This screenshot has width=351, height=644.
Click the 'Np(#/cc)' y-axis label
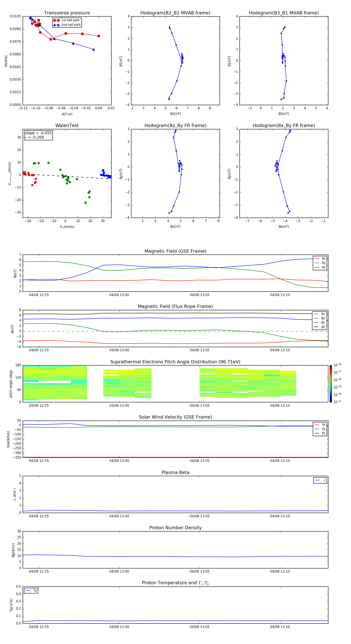13,550
